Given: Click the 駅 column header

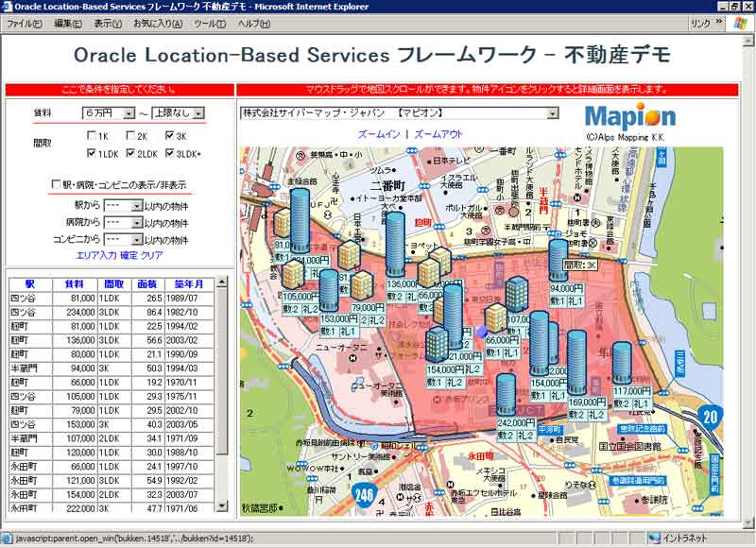Looking at the screenshot, I should (x=30, y=284).
